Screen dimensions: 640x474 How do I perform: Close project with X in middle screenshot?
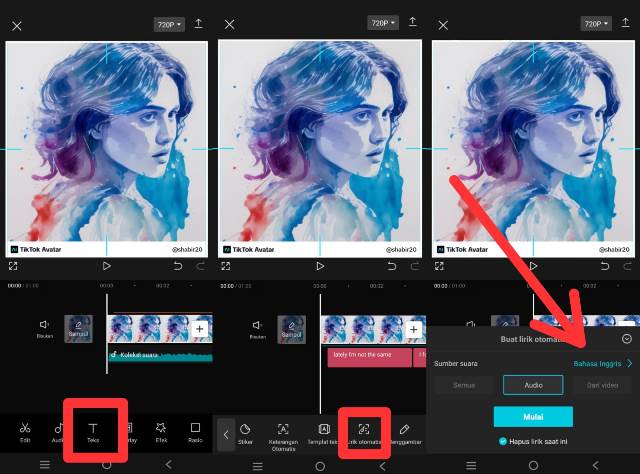tap(229, 24)
